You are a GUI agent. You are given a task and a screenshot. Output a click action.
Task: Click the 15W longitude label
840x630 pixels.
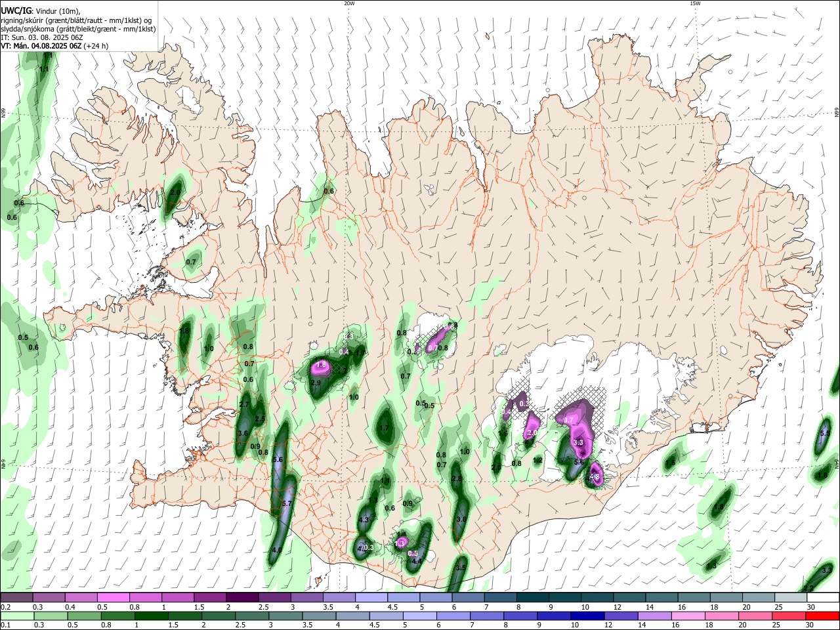tap(694, 3)
